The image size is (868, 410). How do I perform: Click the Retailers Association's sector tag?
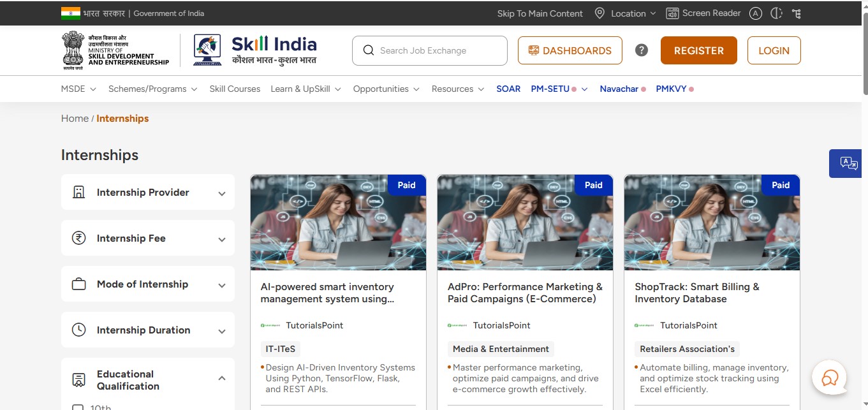pyautogui.click(x=687, y=349)
